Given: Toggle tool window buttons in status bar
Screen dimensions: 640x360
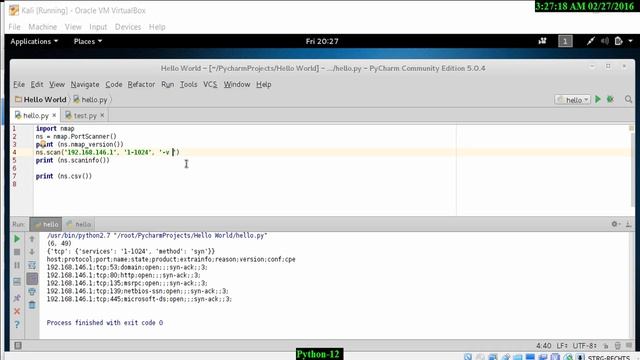Looking at the screenshot, I should pyautogui.click(x=18, y=346).
